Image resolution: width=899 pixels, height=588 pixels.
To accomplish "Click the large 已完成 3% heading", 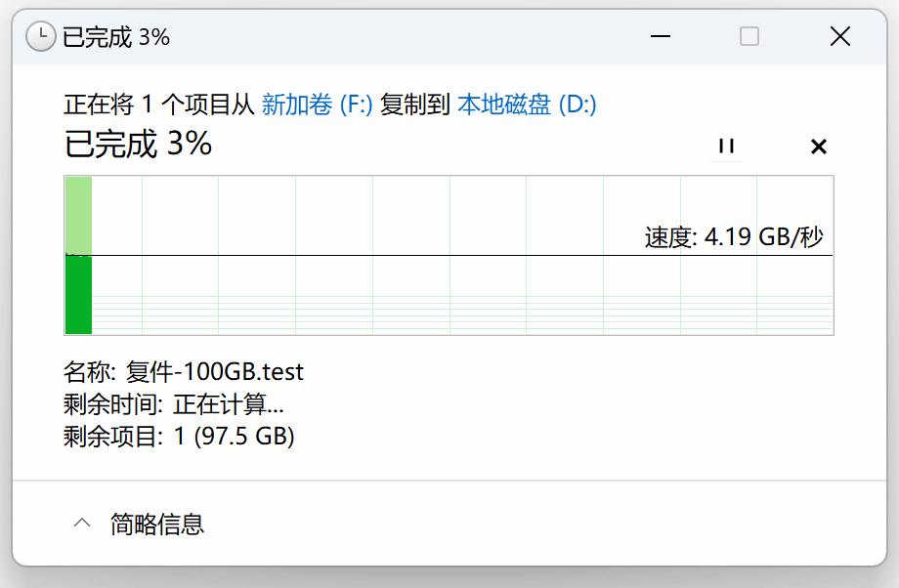I will point(138,145).
